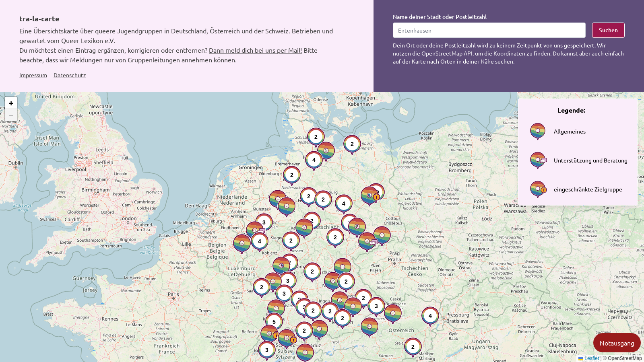The height and width of the screenshot is (362, 644).
Task: Open the cluster marker showing 5 groups
Action: 274,323
